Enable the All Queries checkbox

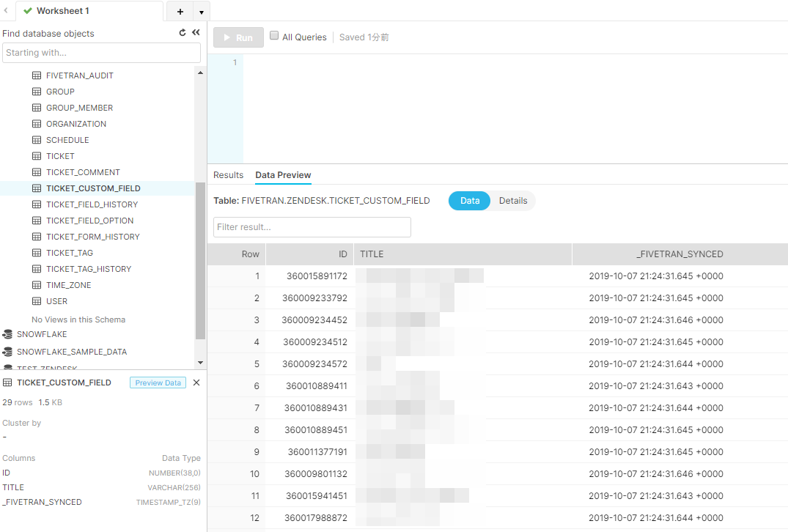click(273, 36)
